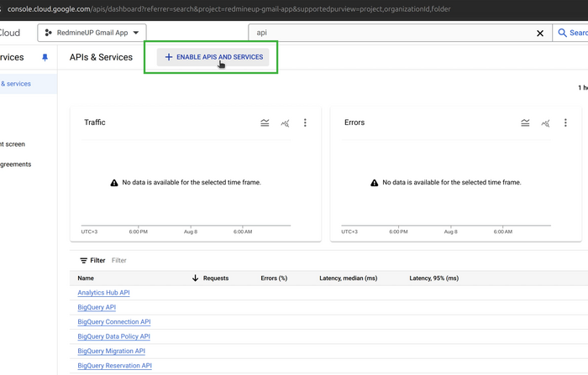This screenshot has height=375, width=588.
Task: Sort the table by the Requests column arrow
Action: coord(196,279)
